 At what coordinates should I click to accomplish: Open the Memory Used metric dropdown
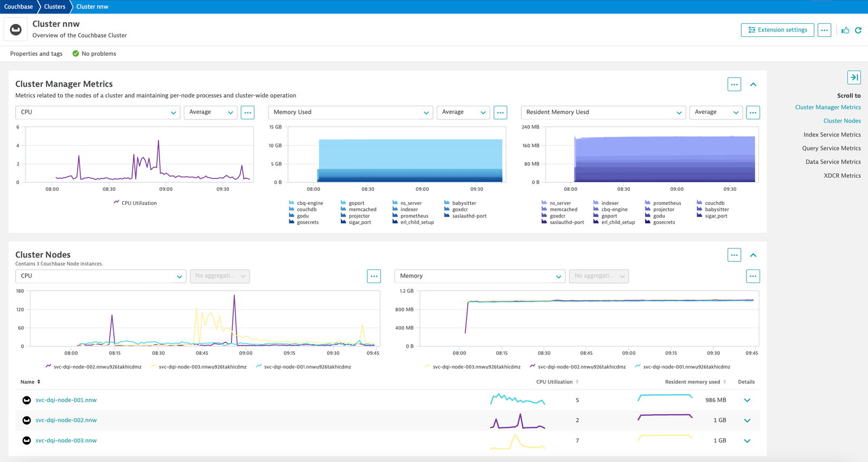[350, 112]
